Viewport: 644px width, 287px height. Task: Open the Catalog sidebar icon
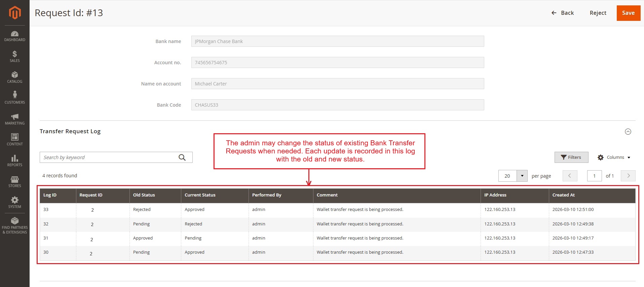pyautogui.click(x=14, y=75)
